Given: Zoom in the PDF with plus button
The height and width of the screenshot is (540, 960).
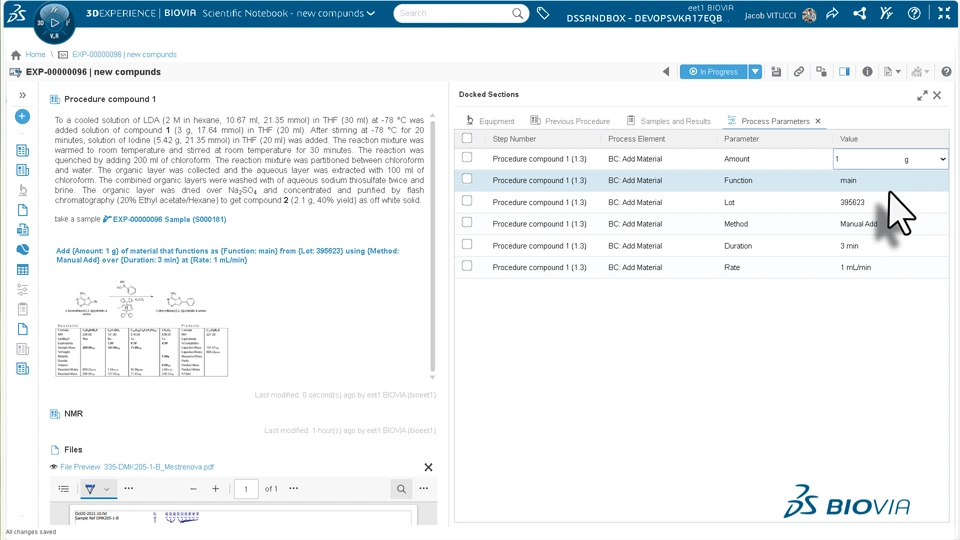Looking at the screenshot, I should pyautogui.click(x=216, y=489).
